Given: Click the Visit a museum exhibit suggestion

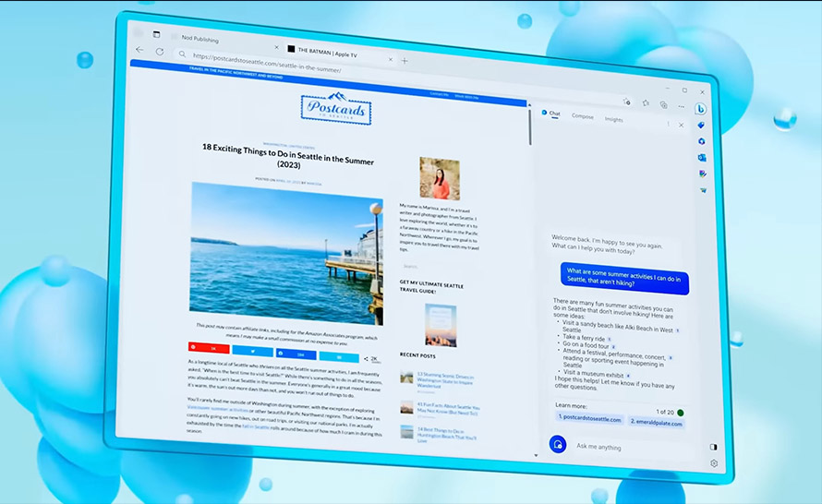Looking at the screenshot, I should pos(593,374).
